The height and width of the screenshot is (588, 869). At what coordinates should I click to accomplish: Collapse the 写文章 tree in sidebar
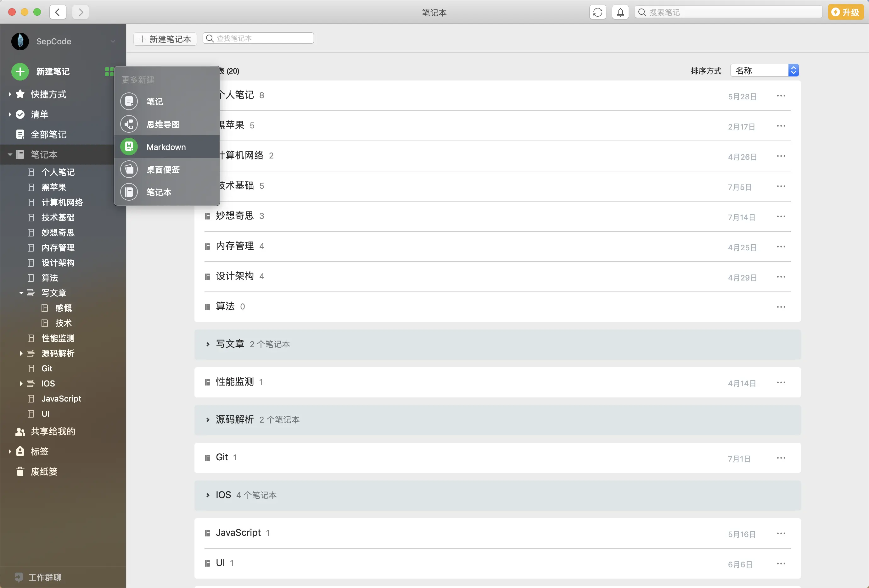(21, 293)
